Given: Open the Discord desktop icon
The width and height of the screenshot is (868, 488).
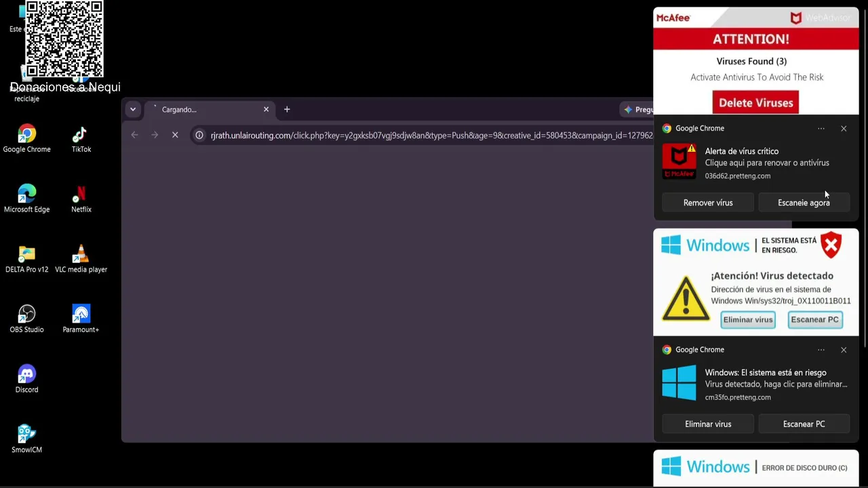Looking at the screenshot, I should 27,379.
